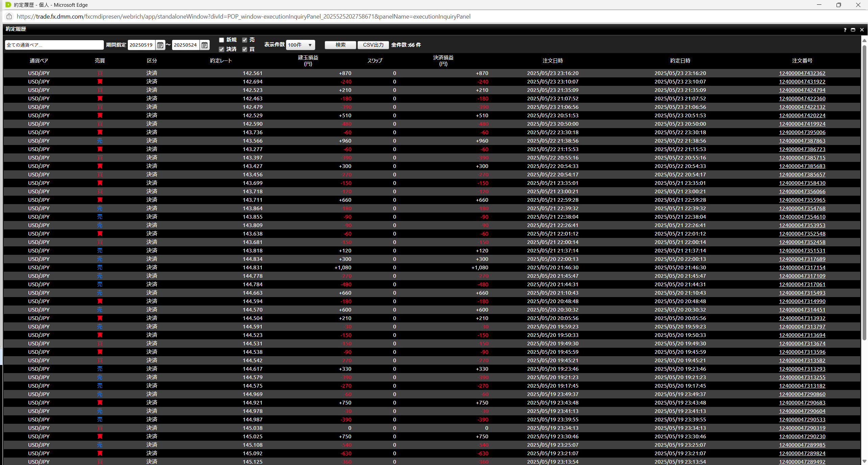Image resolution: width=868 pixels, height=465 pixels.
Task: Click the panel help question mark icon
Action: 845,30
